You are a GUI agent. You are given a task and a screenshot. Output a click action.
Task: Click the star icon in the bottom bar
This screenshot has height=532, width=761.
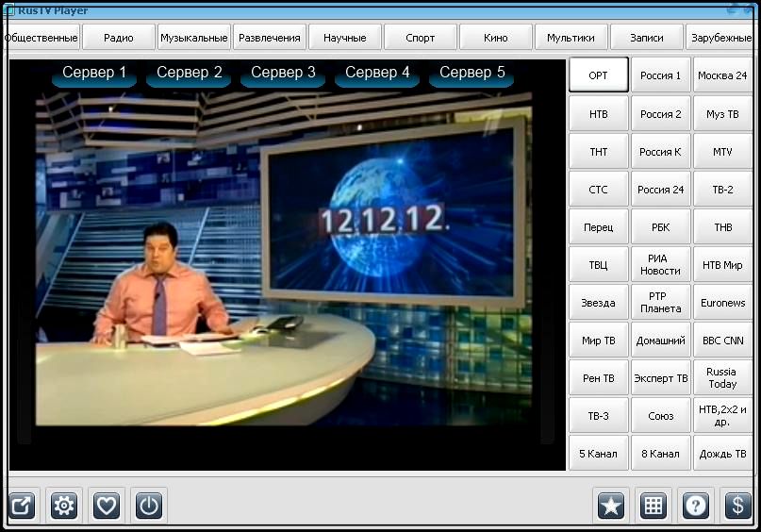pos(610,506)
